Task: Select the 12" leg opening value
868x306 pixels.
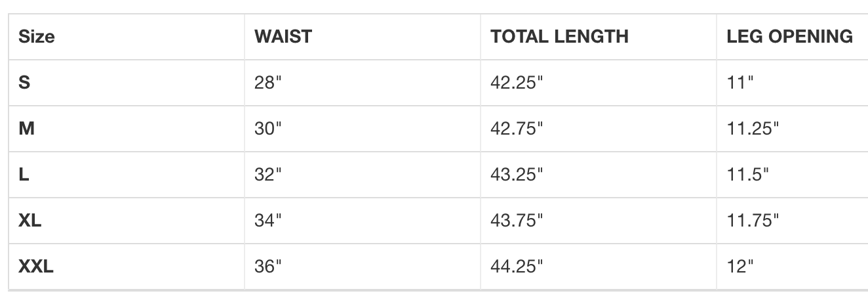Action: (x=740, y=267)
